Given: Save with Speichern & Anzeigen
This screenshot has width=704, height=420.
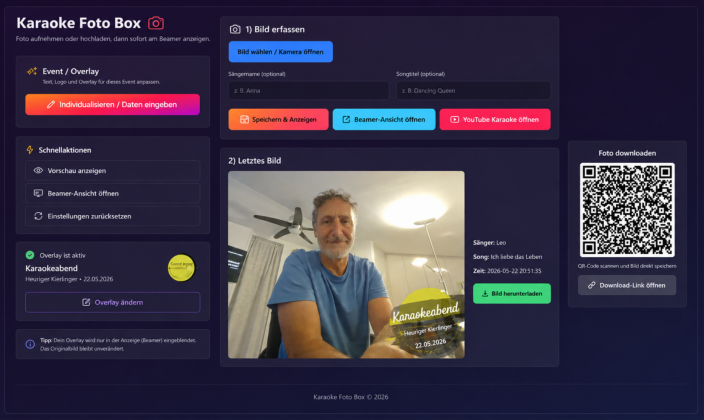Looking at the screenshot, I should [278, 119].
